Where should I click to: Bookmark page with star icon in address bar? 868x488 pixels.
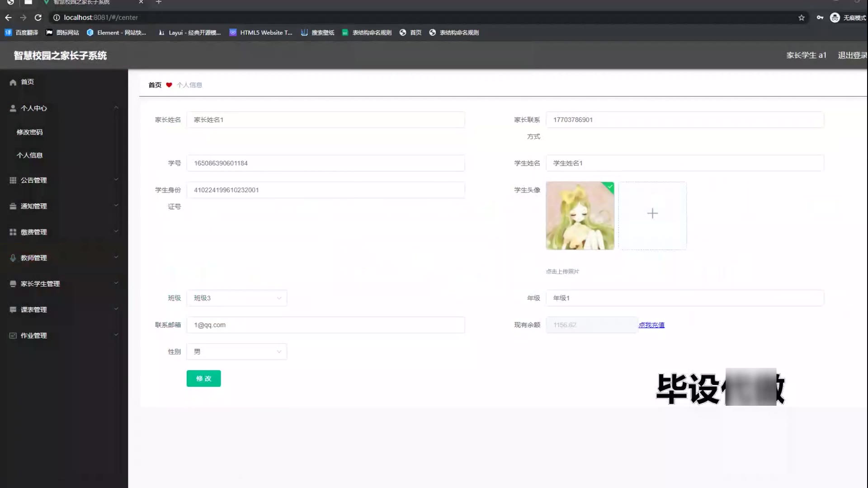(801, 18)
